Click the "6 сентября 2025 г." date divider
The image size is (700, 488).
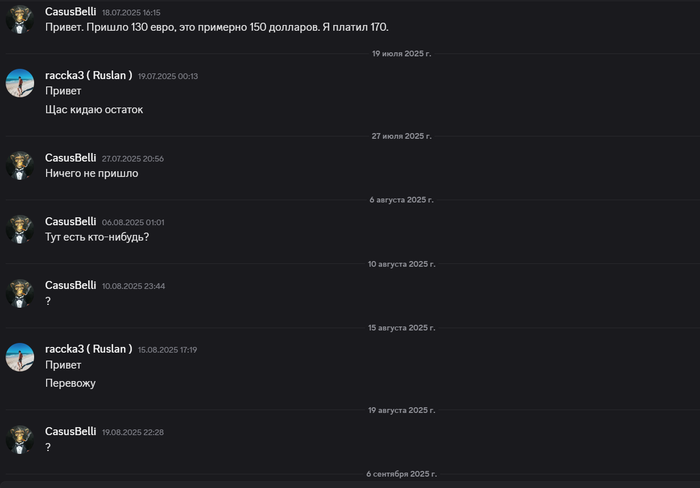tap(401, 473)
